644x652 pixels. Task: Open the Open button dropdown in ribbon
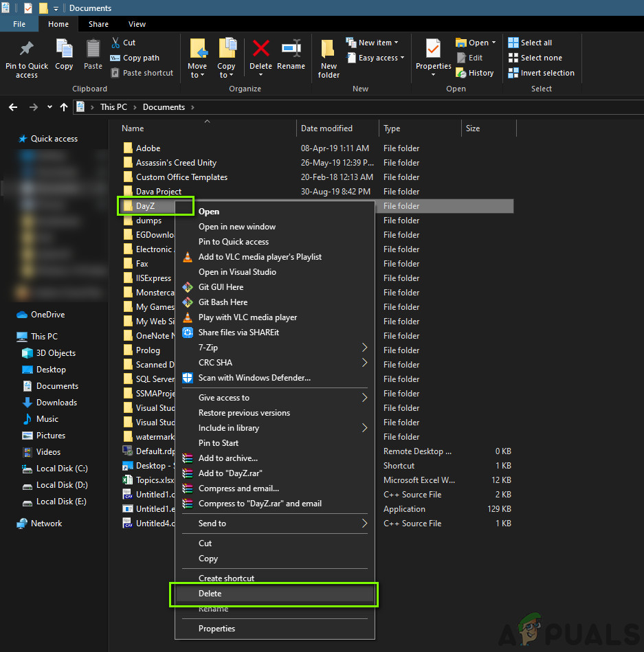click(493, 43)
